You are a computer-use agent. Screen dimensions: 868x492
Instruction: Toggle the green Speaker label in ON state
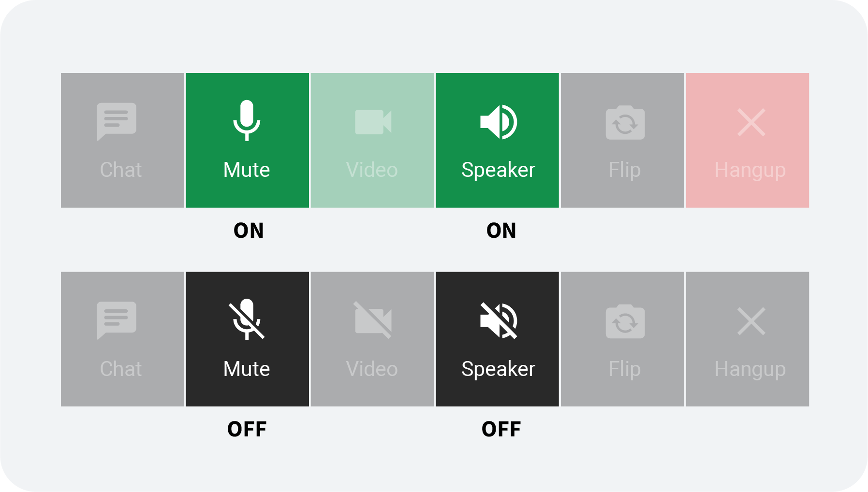tap(498, 170)
